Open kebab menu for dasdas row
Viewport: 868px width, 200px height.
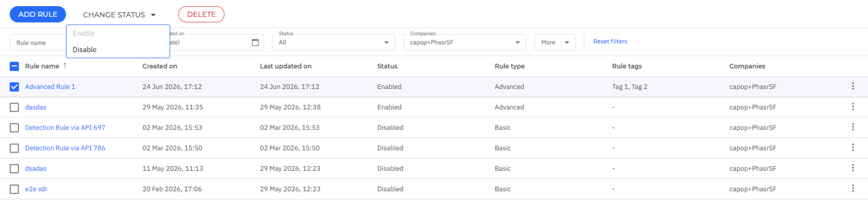click(853, 107)
